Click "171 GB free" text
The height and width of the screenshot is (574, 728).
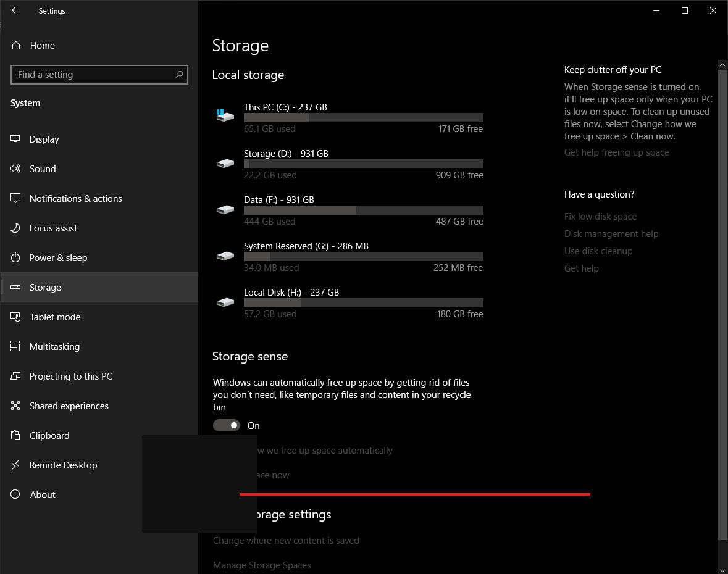point(460,129)
